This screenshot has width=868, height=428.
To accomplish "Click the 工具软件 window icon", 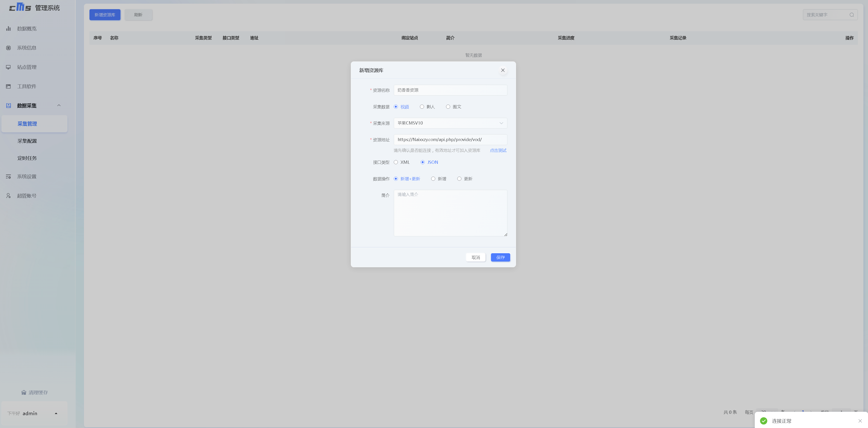I will [8, 86].
